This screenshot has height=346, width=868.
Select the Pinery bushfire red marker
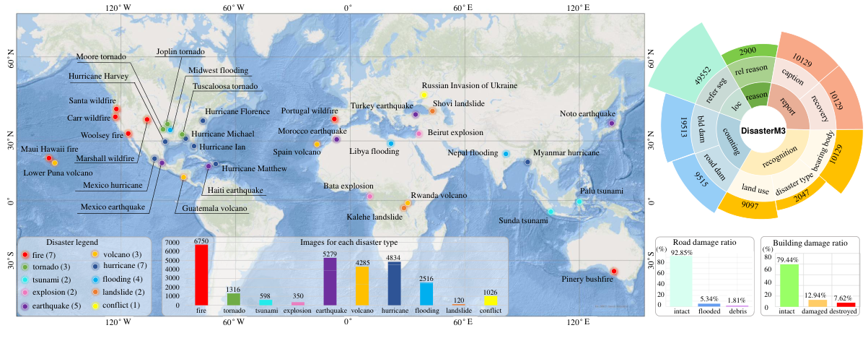pos(614,271)
